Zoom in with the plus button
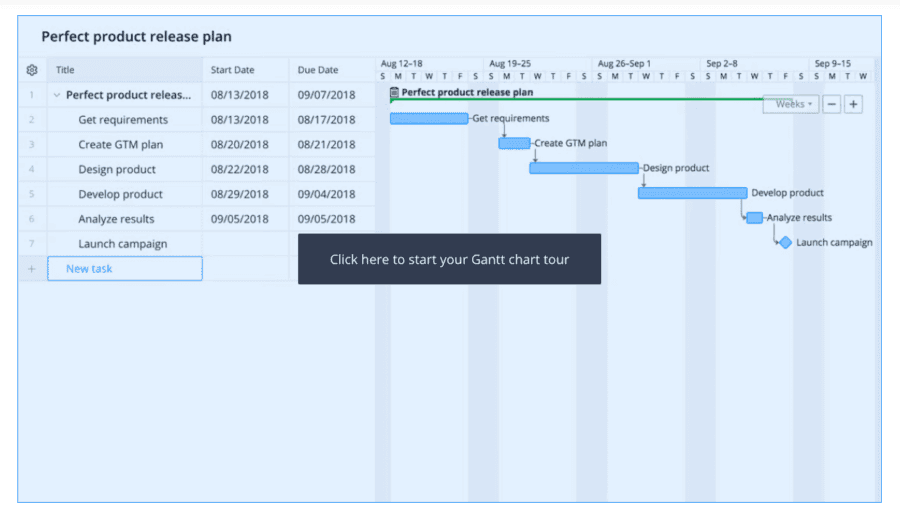The width and height of the screenshot is (900, 510). point(853,104)
